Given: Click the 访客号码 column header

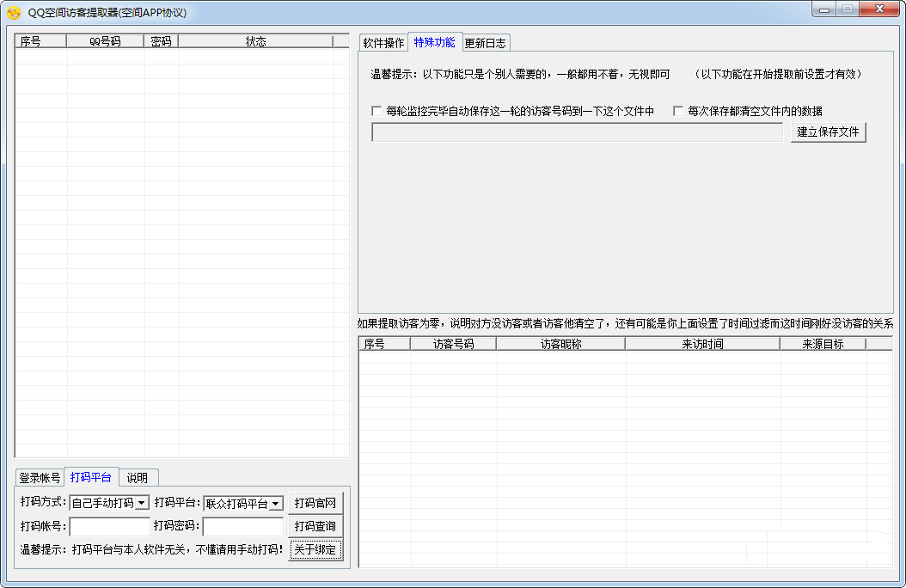Looking at the screenshot, I should point(454,344).
